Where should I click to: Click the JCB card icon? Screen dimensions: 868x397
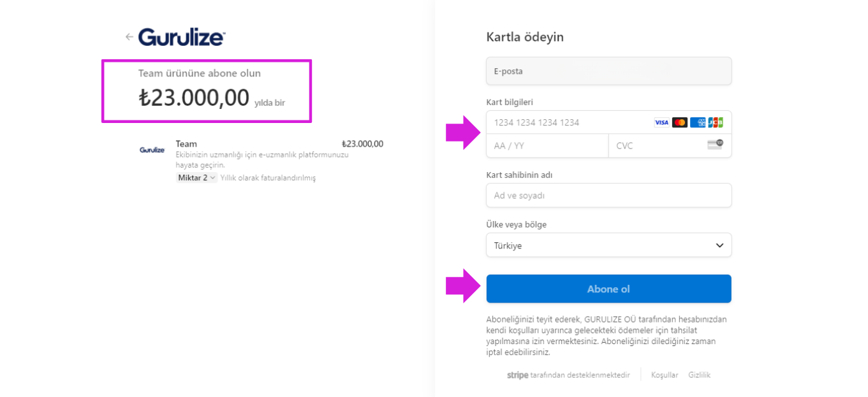(716, 122)
